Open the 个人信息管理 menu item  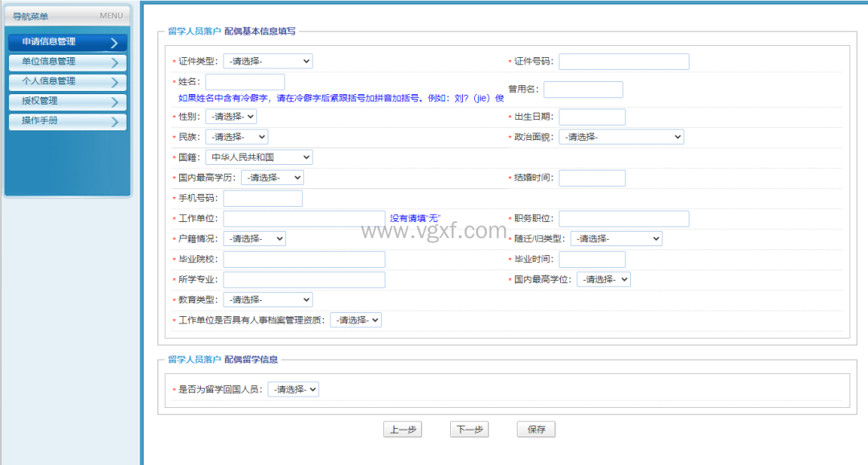click(48, 82)
